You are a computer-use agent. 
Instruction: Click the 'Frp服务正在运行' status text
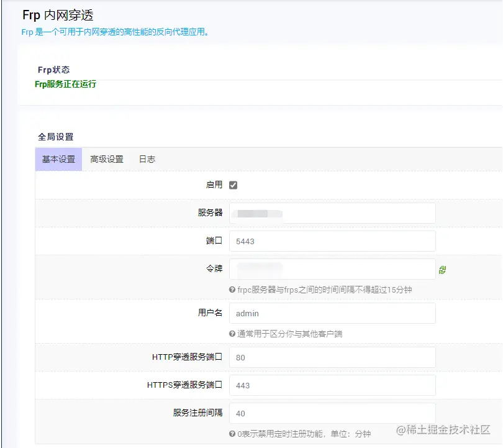65,84
